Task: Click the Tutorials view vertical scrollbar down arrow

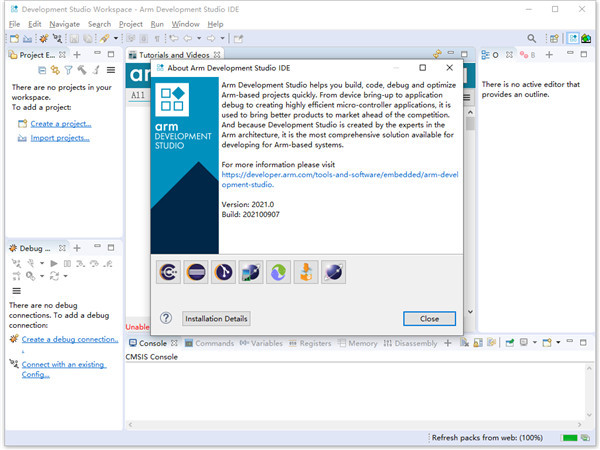Action: (x=470, y=312)
